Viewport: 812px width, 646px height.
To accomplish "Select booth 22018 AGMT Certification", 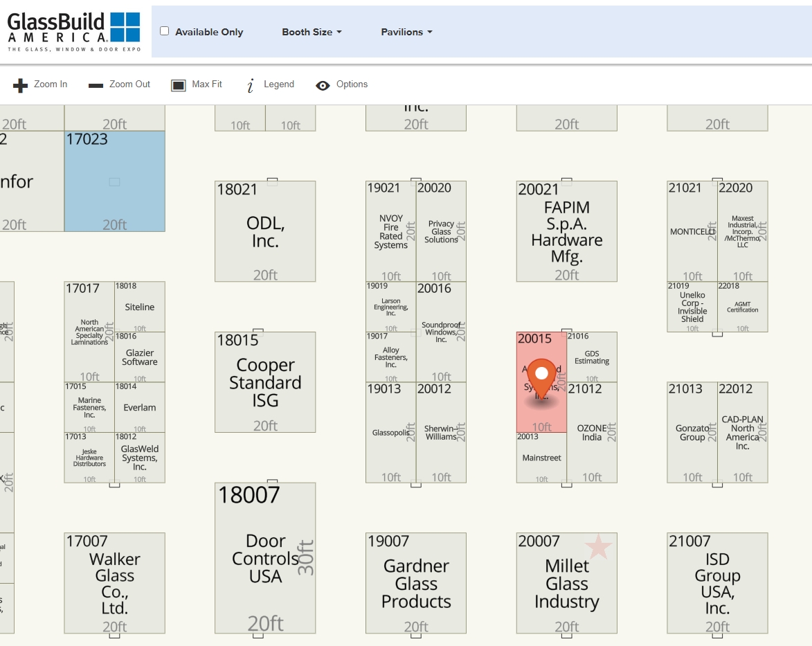I will coord(743,307).
